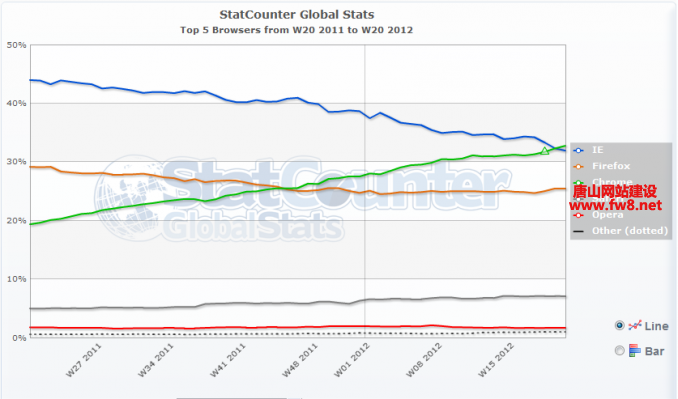The image size is (678, 399).
Task: Click the IE legend marker
Action: click(579, 150)
